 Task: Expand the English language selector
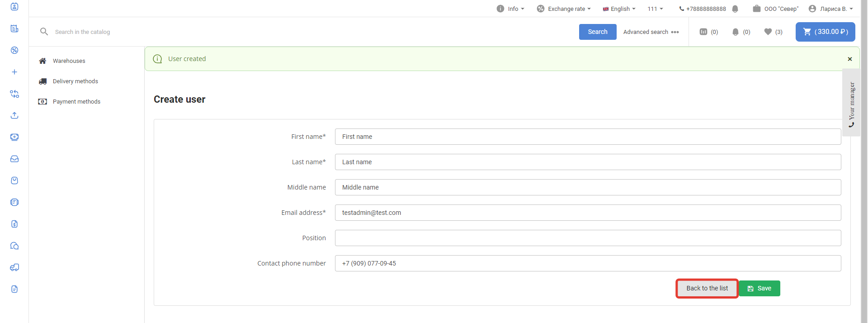[619, 9]
